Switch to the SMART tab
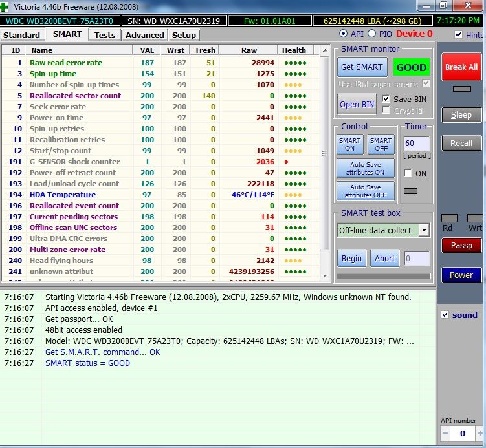The image size is (486, 448). [x=67, y=34]
